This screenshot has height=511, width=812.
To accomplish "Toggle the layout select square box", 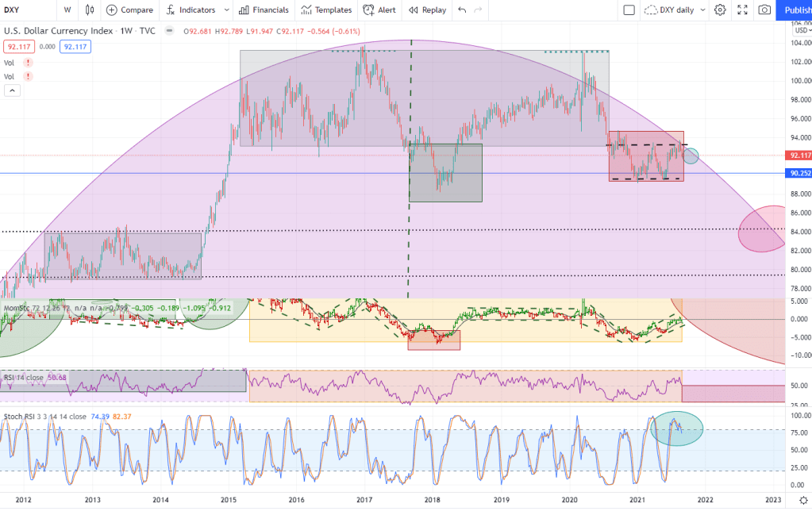I will pyautogui.click(x=629, y=10).
